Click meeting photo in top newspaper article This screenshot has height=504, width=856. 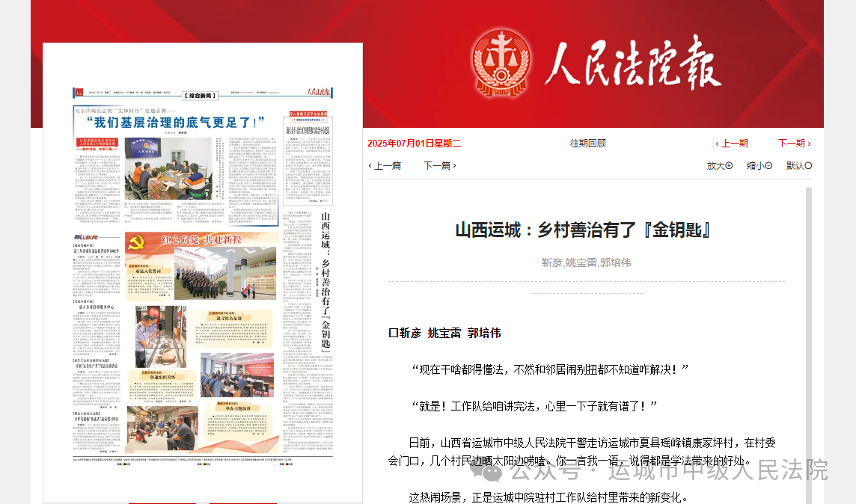coord(168,168)
